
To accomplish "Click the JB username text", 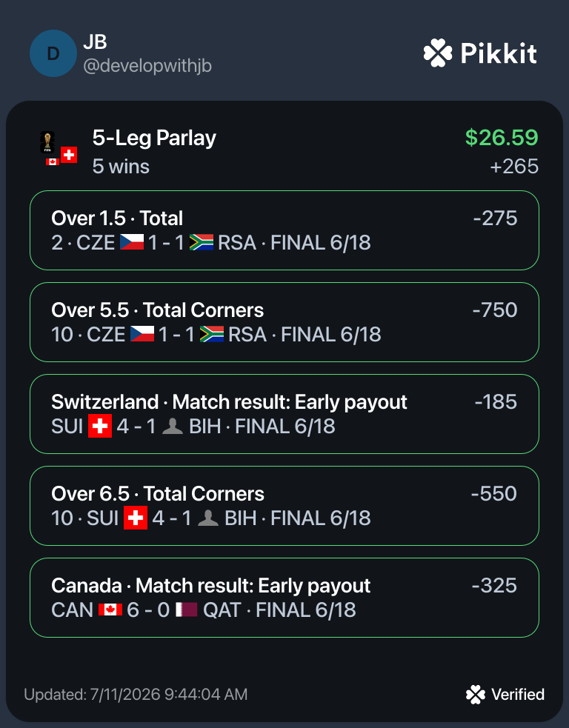I will (x=96, y=41).
